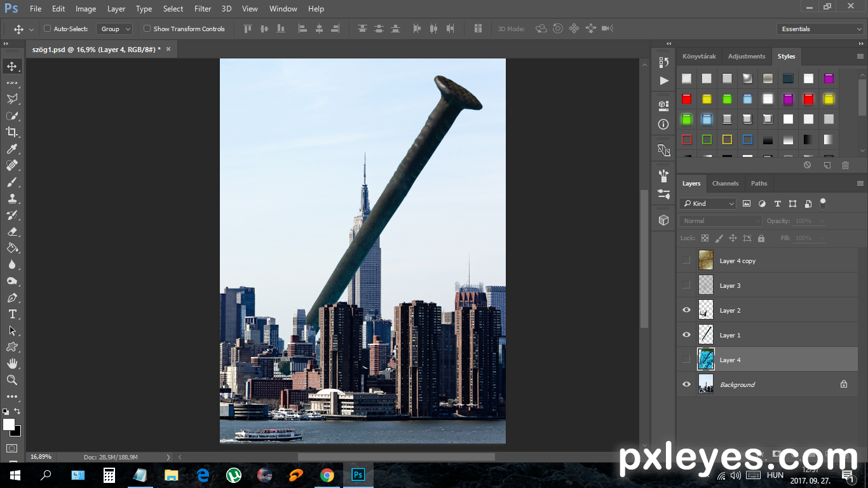Hide Layer 2 with eye icon
Viewport: 868px width, 488px height.
(x=686, y=310)
